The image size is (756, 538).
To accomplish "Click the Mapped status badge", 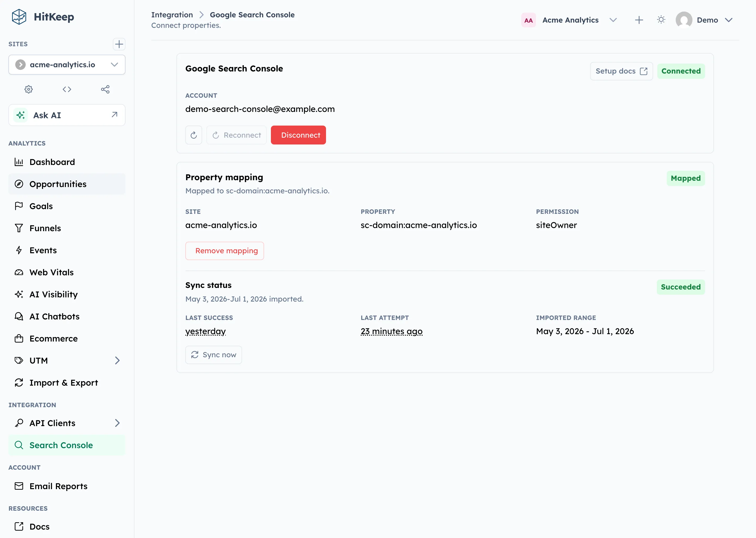I will point(685,178).
